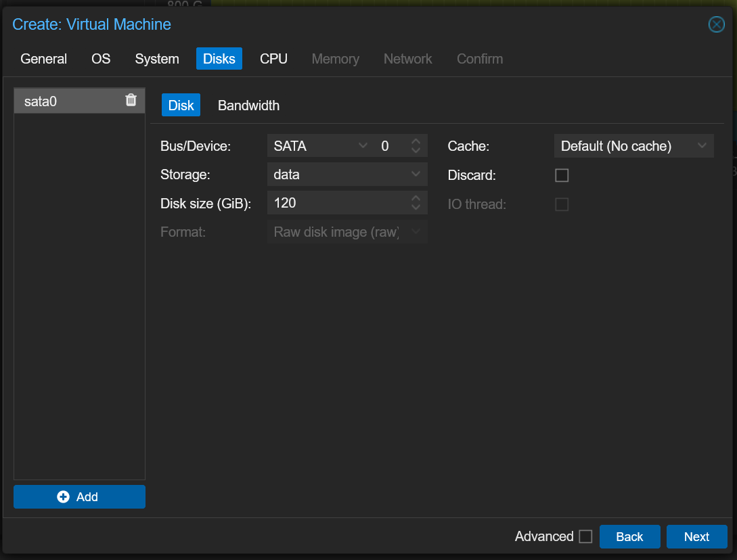
Task: Toggle the Advanced options checkbox
Action: click(x=585, y=536)
